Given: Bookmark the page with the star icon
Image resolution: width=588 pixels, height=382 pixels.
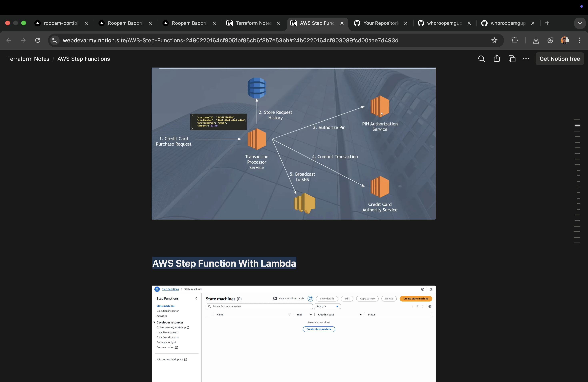Looking at the screenshot, I should 494,40.
